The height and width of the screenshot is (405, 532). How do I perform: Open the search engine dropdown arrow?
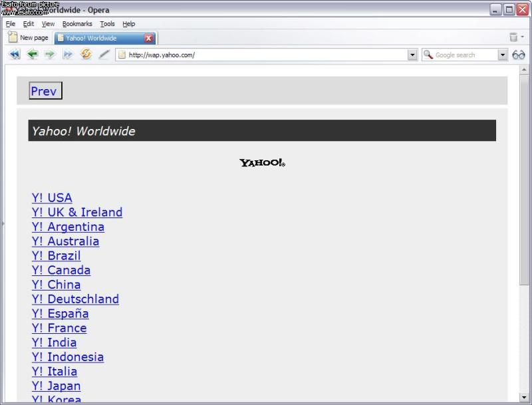click(x=503, y=55)
